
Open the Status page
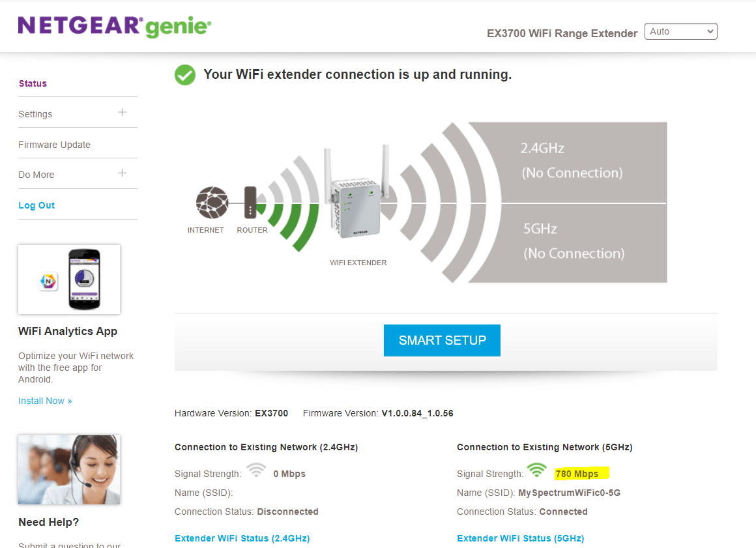pos(32,83)
